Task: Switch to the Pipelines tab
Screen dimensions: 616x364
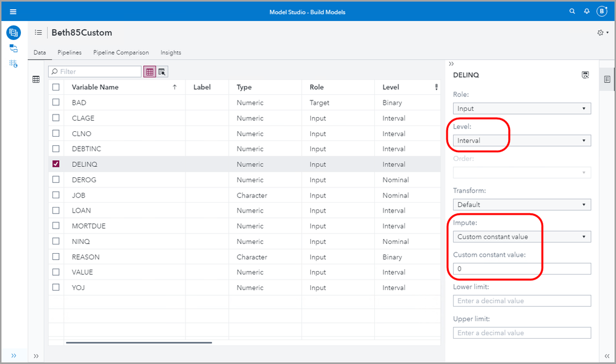Action: 70,52
